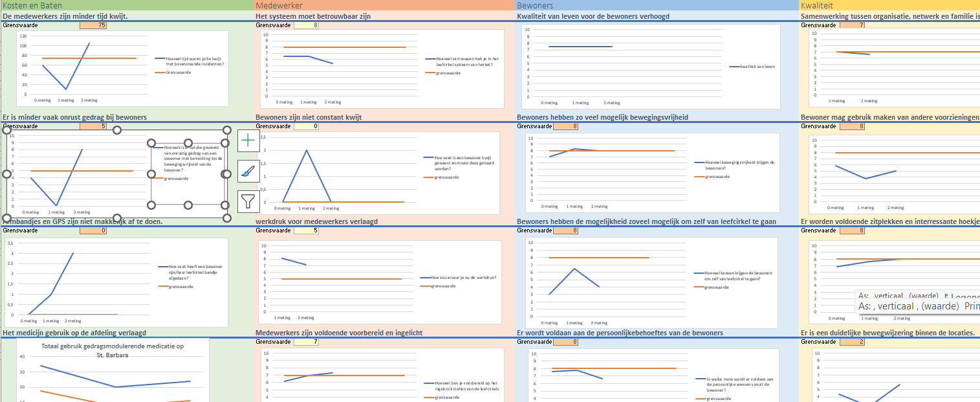Select title 'Er is minder vaak onrust gedrag bij bewoners'
The height and width of the screenshot is (402, 980).
(x=74, y=117)
